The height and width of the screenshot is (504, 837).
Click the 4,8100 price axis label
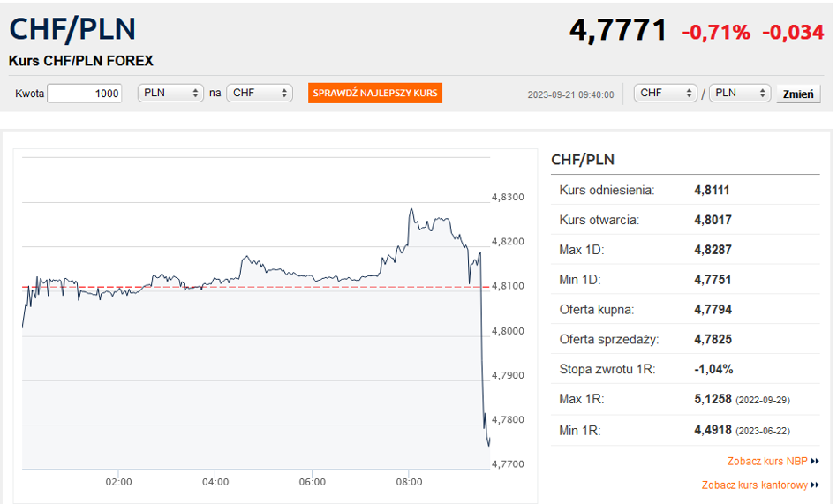click(508, 286)
